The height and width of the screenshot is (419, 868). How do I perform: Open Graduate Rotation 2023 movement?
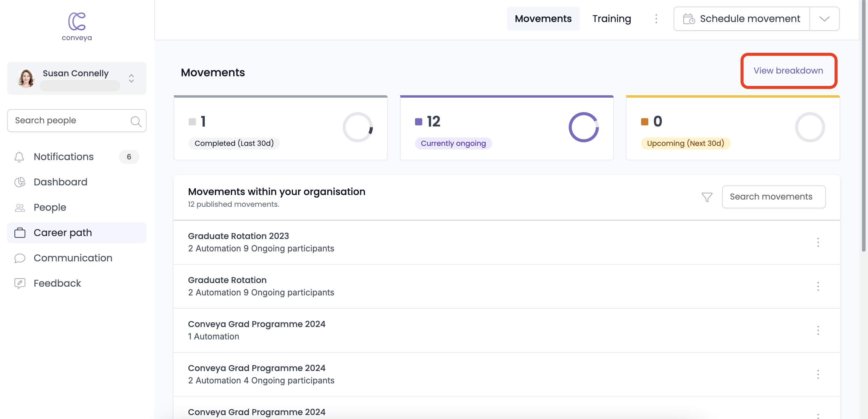506,242
